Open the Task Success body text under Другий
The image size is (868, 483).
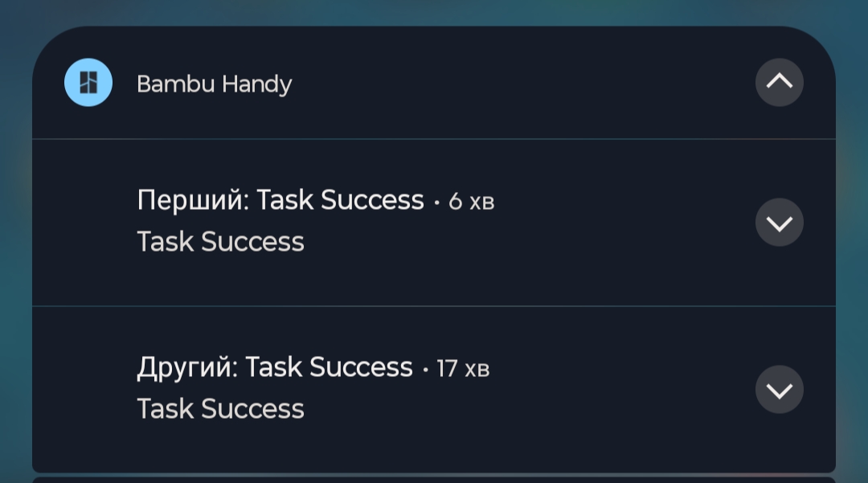coord(220,409)
